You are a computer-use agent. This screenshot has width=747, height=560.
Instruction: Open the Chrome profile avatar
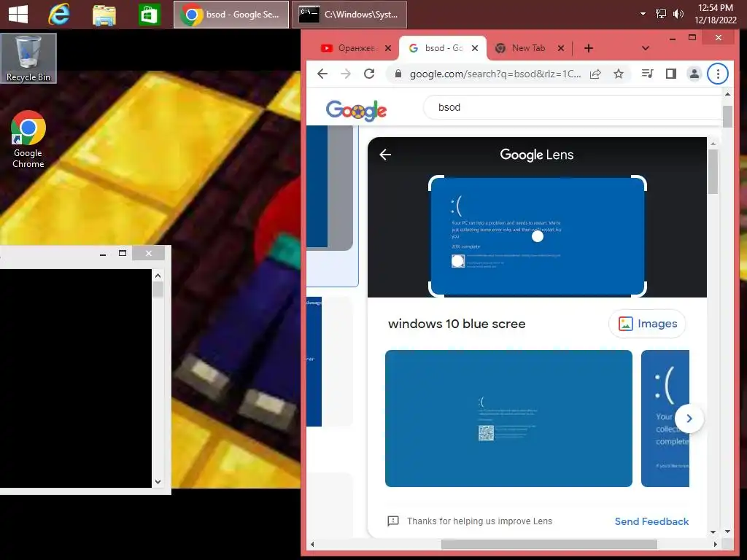694,74
